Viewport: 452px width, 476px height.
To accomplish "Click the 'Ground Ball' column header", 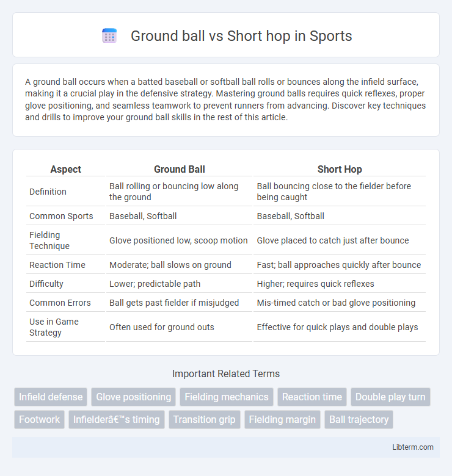I will click(x=179, y=169).
